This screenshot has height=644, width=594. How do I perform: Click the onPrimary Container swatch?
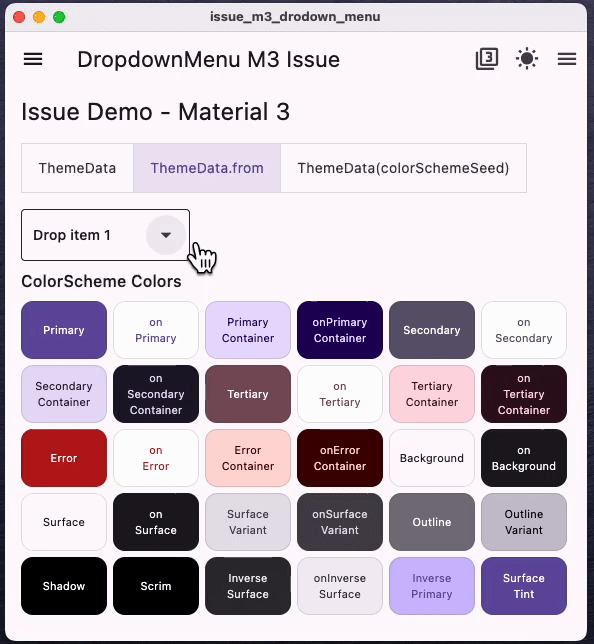[340, 330]
